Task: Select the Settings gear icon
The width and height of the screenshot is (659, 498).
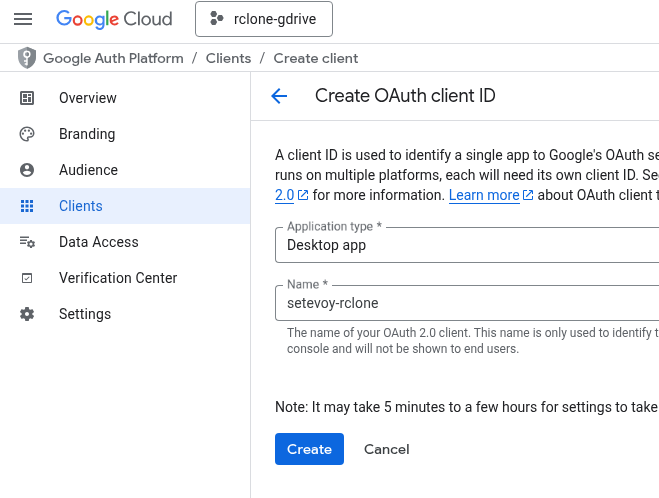Action: 27,314
